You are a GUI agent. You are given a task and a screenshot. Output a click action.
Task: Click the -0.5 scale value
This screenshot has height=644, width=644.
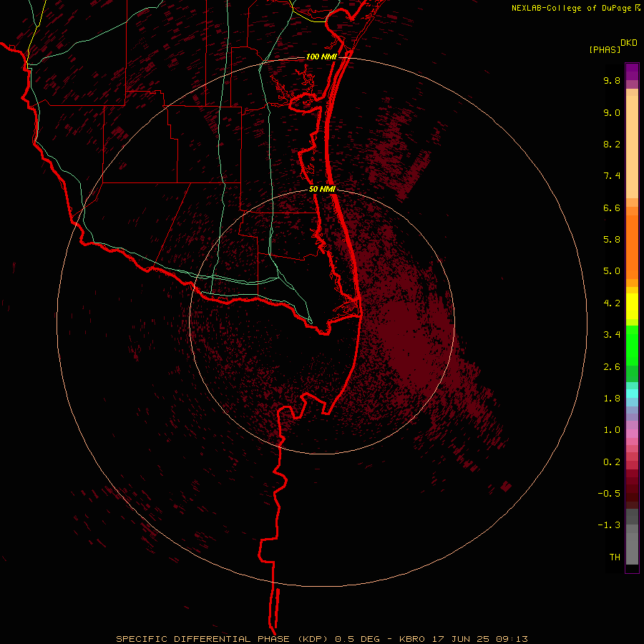point(609,494)
